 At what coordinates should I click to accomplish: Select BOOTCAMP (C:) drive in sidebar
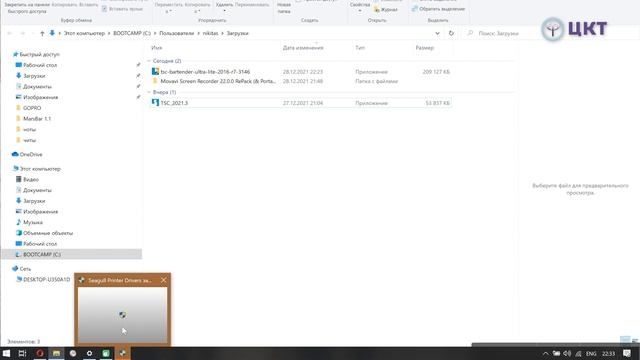(42, 254)
